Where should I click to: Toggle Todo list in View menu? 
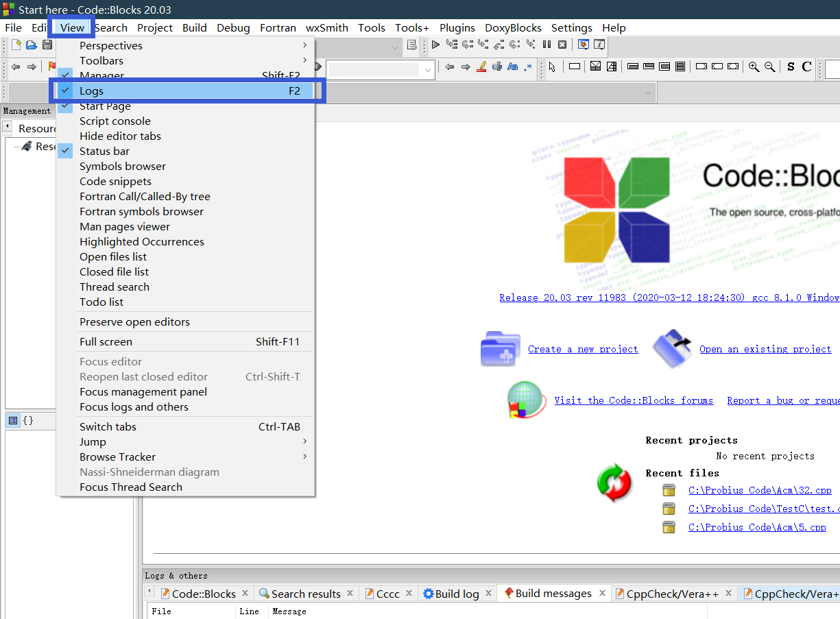[x=186, y=302]
